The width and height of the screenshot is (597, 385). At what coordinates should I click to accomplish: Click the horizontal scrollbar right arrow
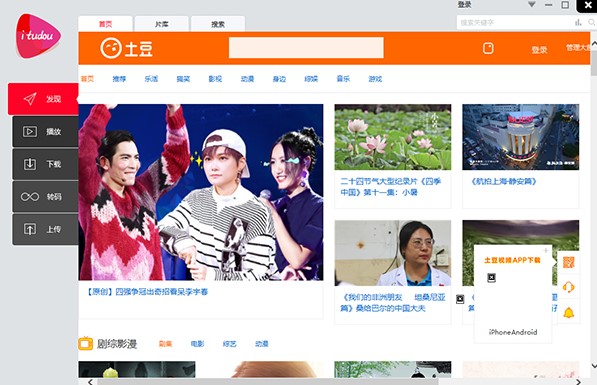(579, 382)
